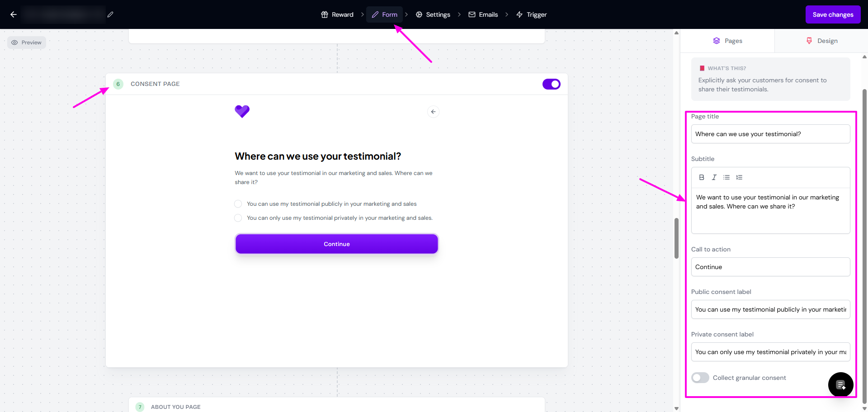Screen dimensions: 868x412
Task: Click the Preview button
Action: pyautogui.click(x=27, y=43)
